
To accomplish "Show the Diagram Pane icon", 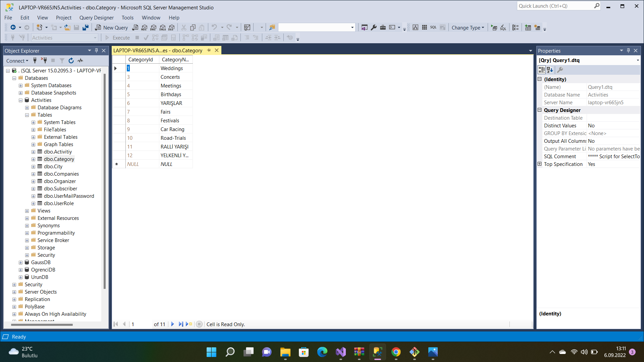I will pyautogui.click(x=415, y=27).
